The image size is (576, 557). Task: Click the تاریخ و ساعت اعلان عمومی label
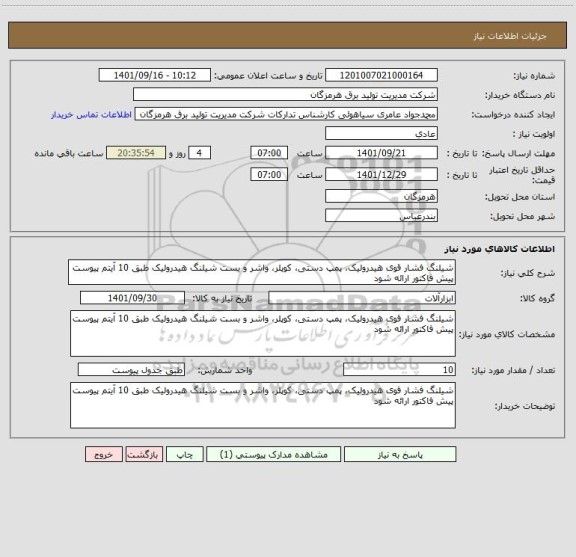pos(269,76)
